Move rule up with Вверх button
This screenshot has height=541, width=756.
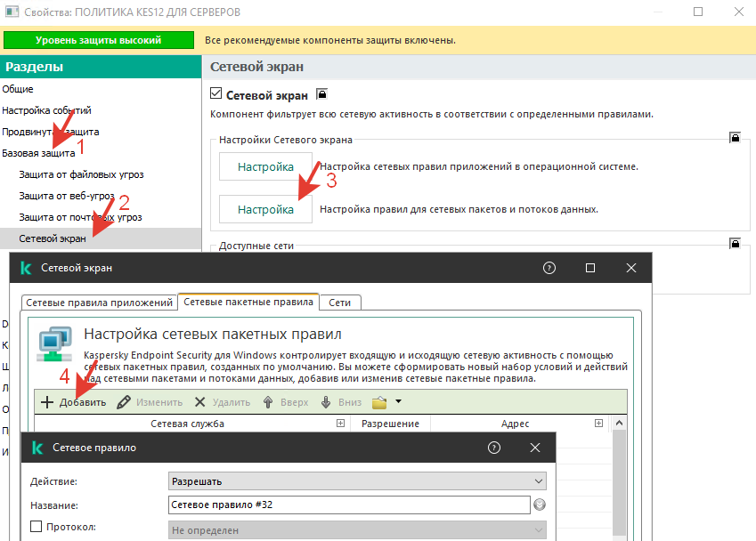(x=286, y=402)
